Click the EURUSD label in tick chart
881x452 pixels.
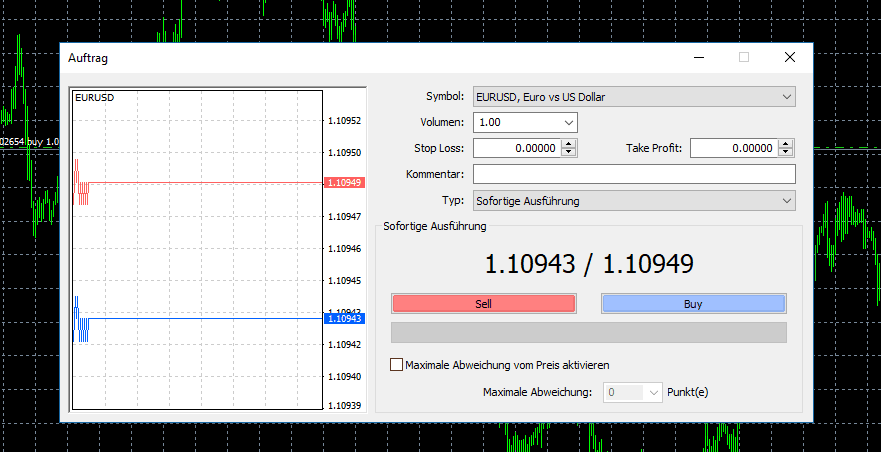[x=94, y=98]
